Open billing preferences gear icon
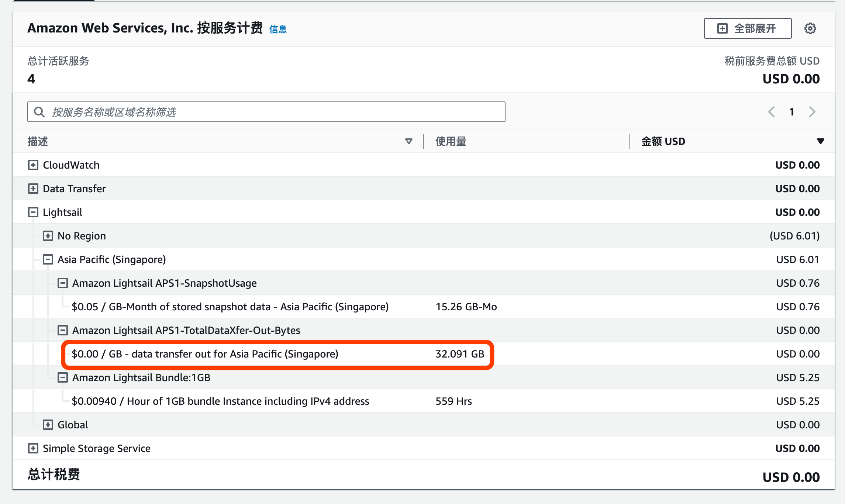845x504 pixels. click(x=810, y=28)
